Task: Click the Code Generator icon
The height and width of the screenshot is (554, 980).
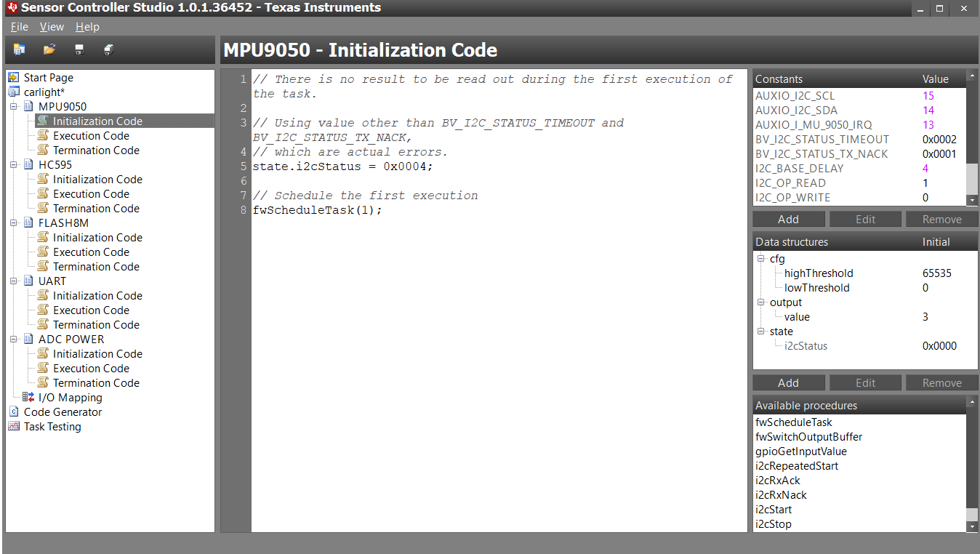Action: [14, 412]
